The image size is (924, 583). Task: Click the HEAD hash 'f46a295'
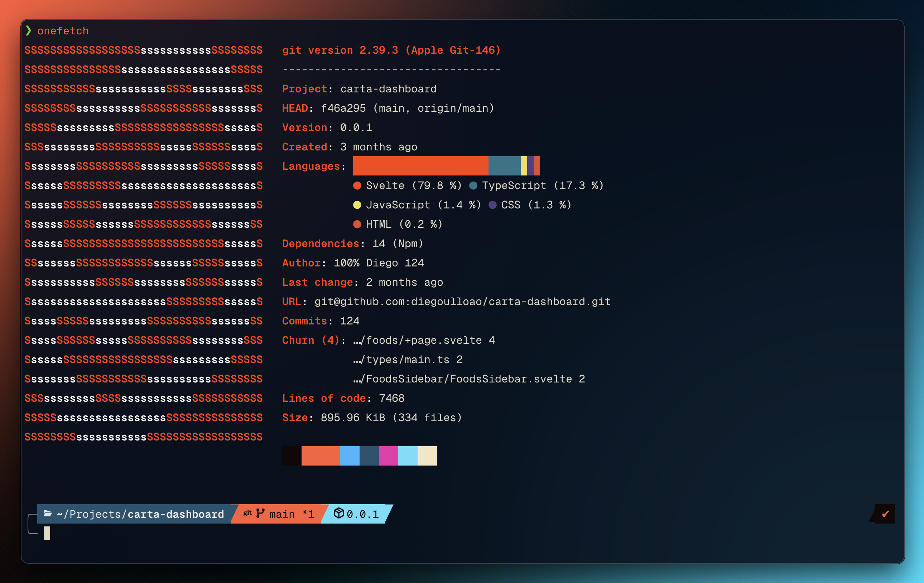(343, 108)
